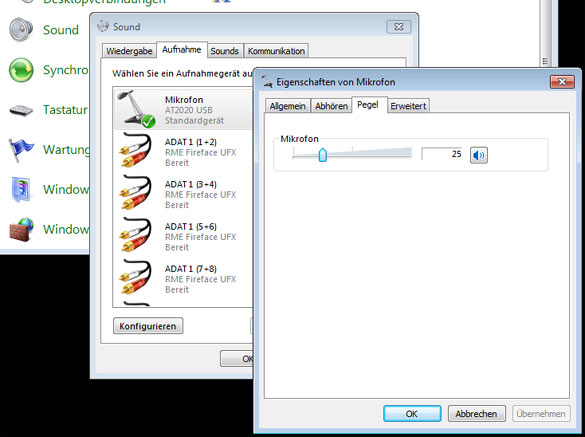585x437 pixels.
Task: Open the Kommunikation tab in Sound
Action: click(276, 51)
